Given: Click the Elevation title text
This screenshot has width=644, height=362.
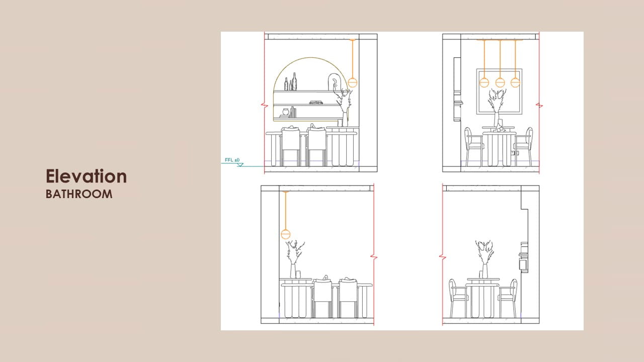Looking at the screenshot, I should [x=86, y=176].
